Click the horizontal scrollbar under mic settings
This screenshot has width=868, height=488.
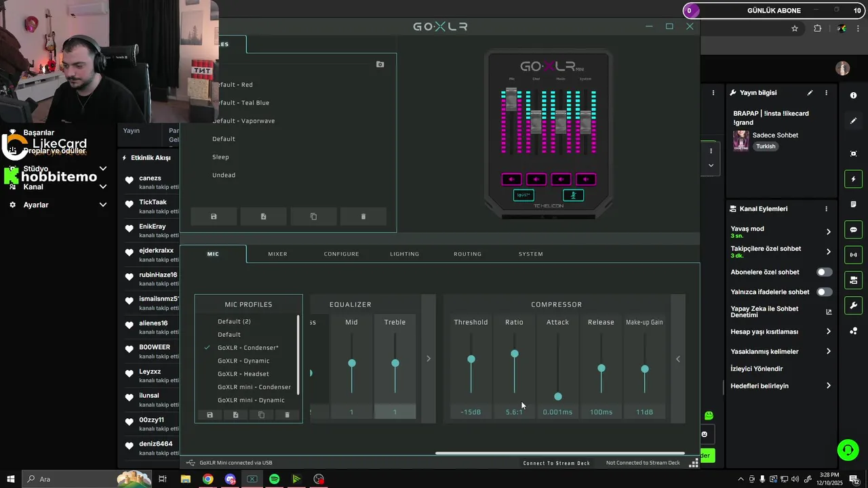pyautogui.click(x=560, y=453)
